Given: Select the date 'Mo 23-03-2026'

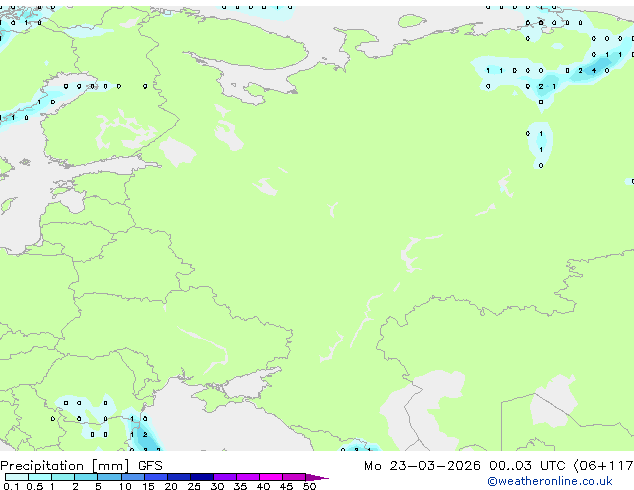Looking at the screenshot, I should pos(422,466).
